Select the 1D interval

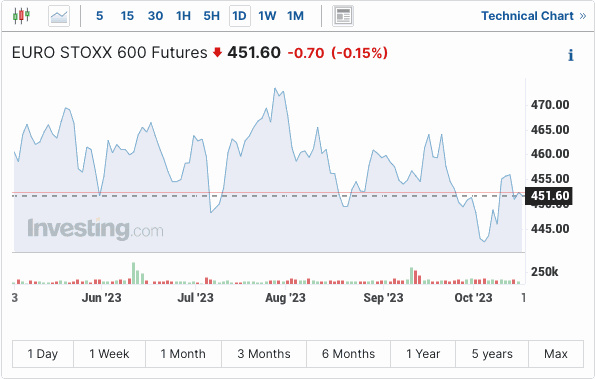tap(239, 16)
